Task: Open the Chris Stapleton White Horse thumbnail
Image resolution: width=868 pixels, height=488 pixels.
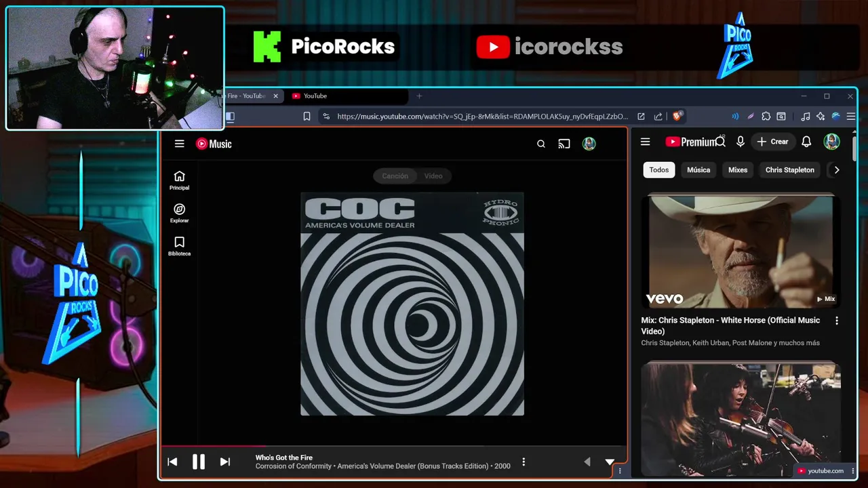Action: tap(741, 252)
